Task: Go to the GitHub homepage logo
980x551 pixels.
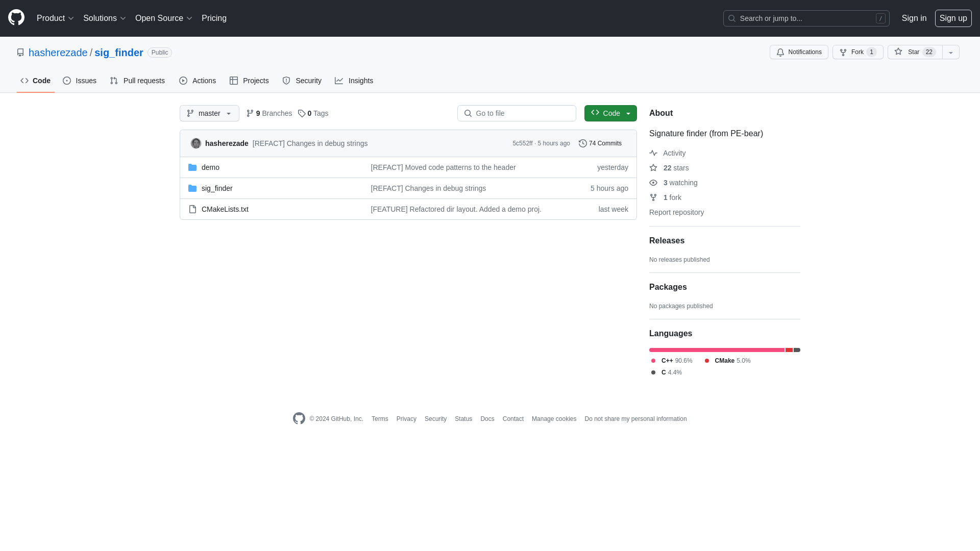Action: click(x=16, y=18)
